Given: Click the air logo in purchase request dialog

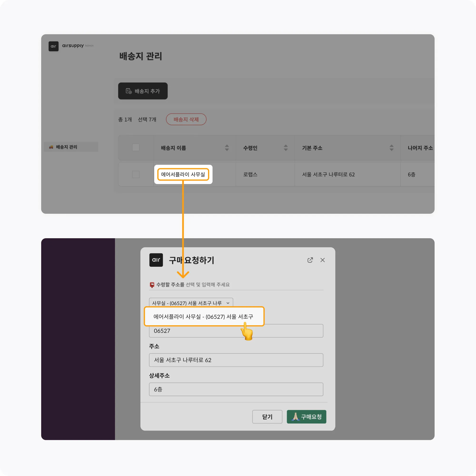Looking at the screenshot, I should tap(156, 260).
